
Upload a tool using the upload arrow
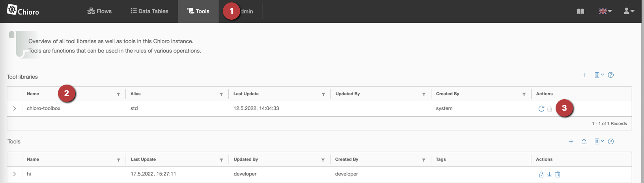point(584,141)
